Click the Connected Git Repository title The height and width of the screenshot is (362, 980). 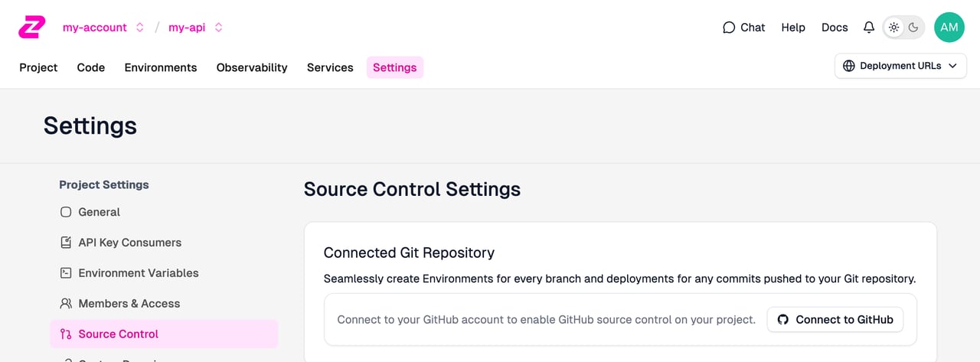pos(409,253)
